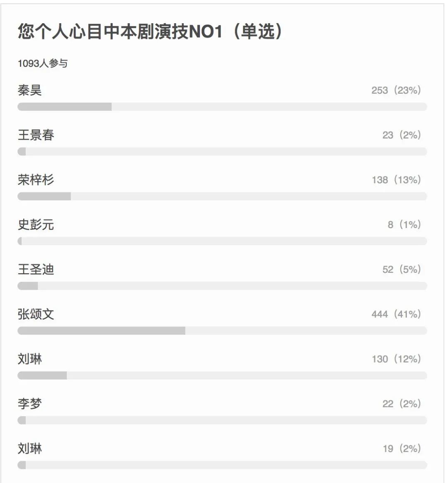
Task: Click 秦昊's vote progress bar
Action: click(222, 107)
